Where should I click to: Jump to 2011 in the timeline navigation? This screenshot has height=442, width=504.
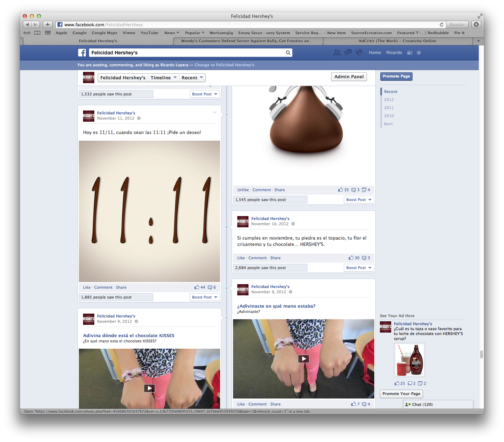point(389,108)
